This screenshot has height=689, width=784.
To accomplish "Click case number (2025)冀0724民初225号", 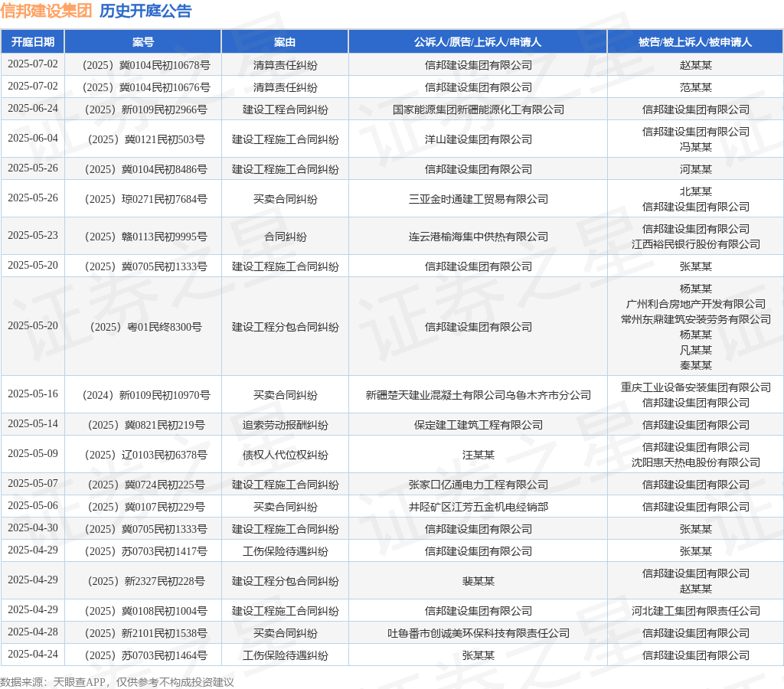I will (146, 485).
